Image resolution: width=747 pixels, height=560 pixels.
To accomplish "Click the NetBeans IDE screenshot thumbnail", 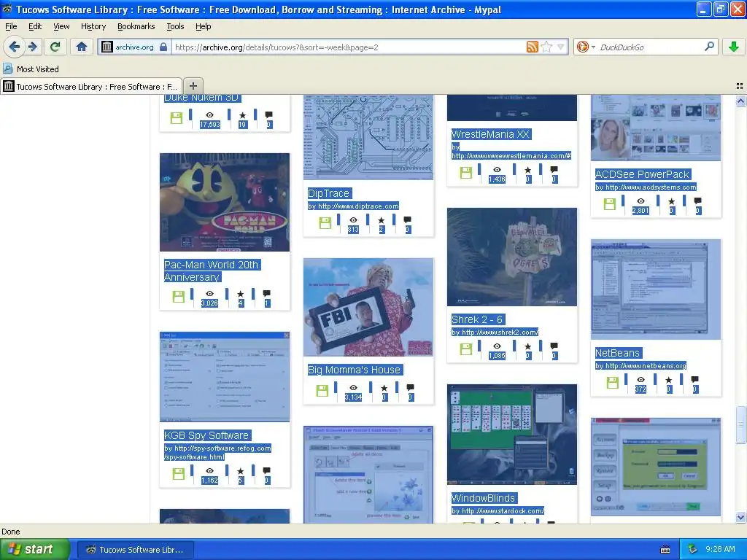I will point(656,289).
